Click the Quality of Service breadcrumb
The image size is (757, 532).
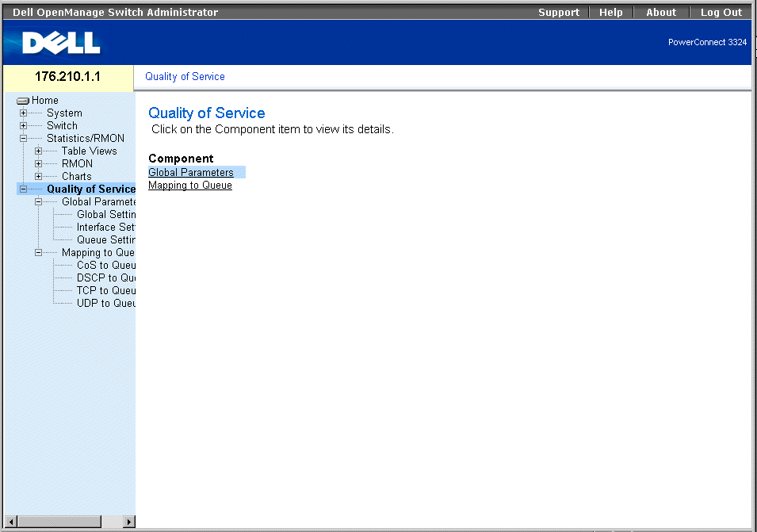click(185, 76)
